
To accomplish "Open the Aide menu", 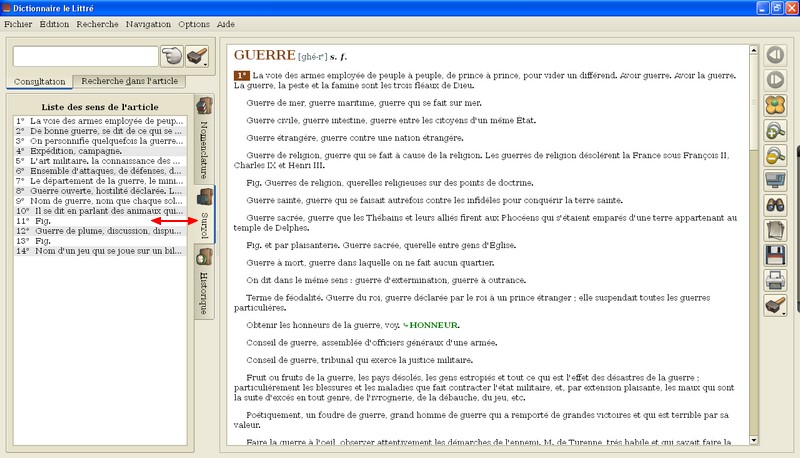I will coord(226,24).
